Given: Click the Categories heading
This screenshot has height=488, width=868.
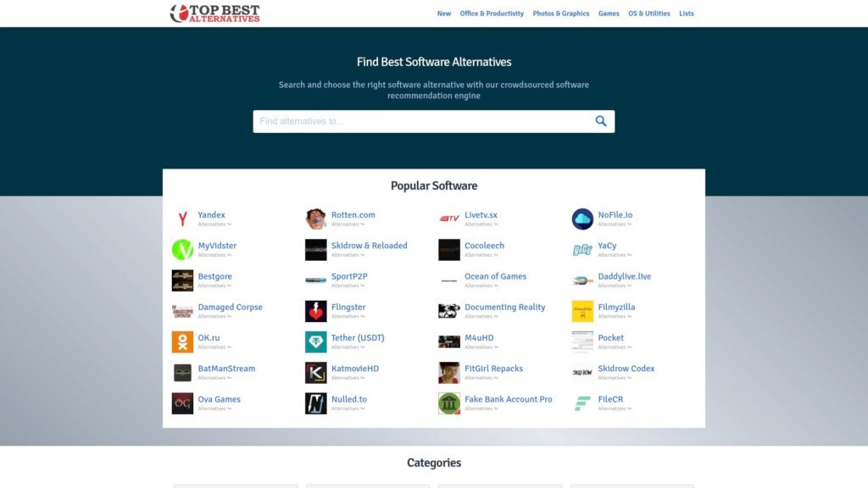Looking at the screenshot, I should [x=434, y=463].
